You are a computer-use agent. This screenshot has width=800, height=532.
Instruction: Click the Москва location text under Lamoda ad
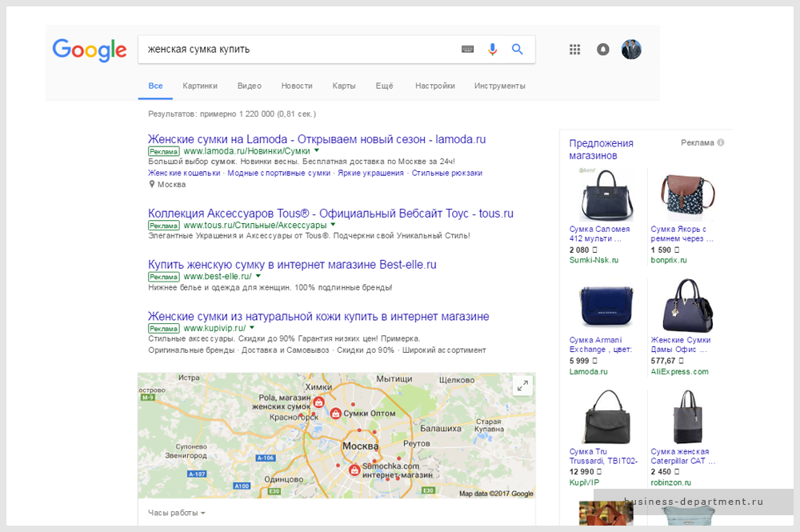point(171,185)
